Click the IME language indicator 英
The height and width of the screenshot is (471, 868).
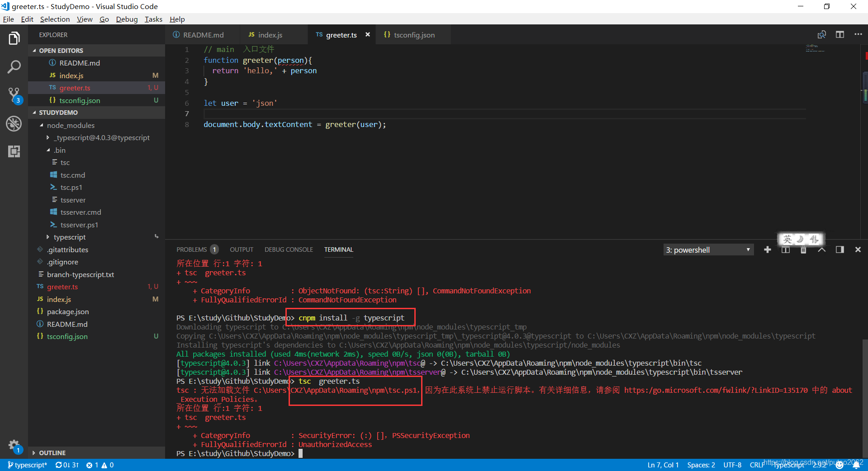point(787,239)
